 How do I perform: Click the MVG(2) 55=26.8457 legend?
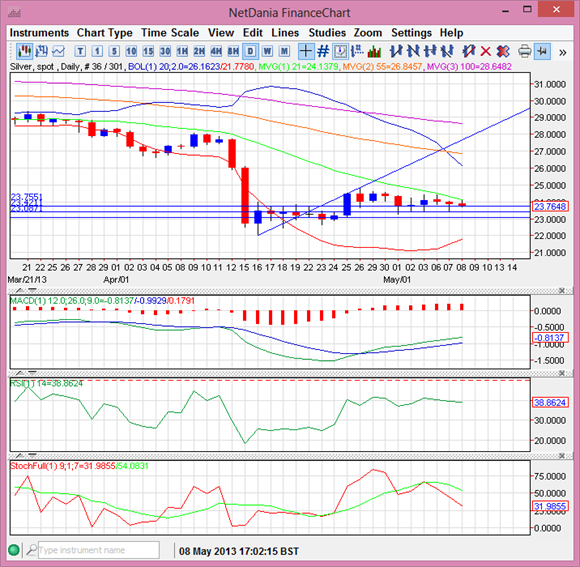382,67
